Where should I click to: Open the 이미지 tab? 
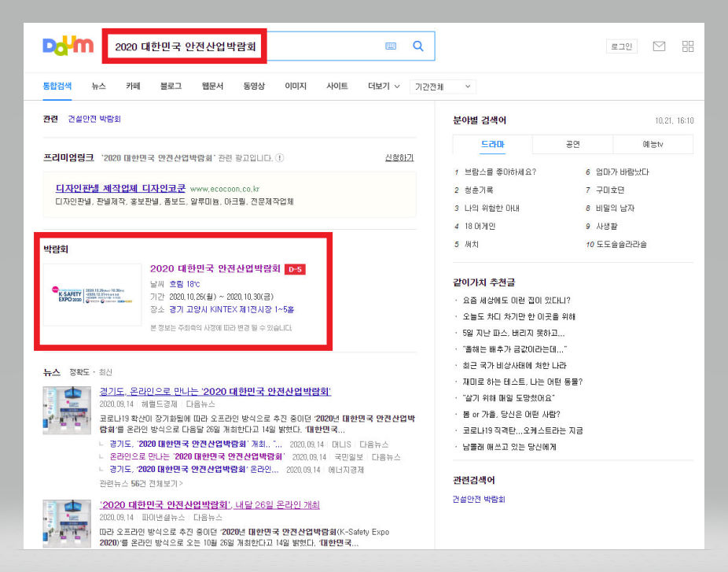[x=296, y=86]
